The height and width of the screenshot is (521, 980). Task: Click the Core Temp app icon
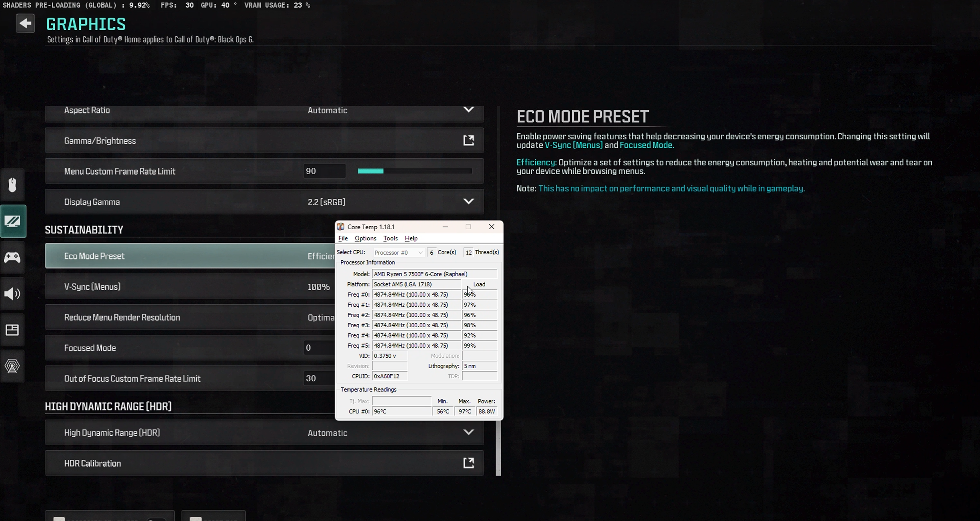tap(341, 227)
